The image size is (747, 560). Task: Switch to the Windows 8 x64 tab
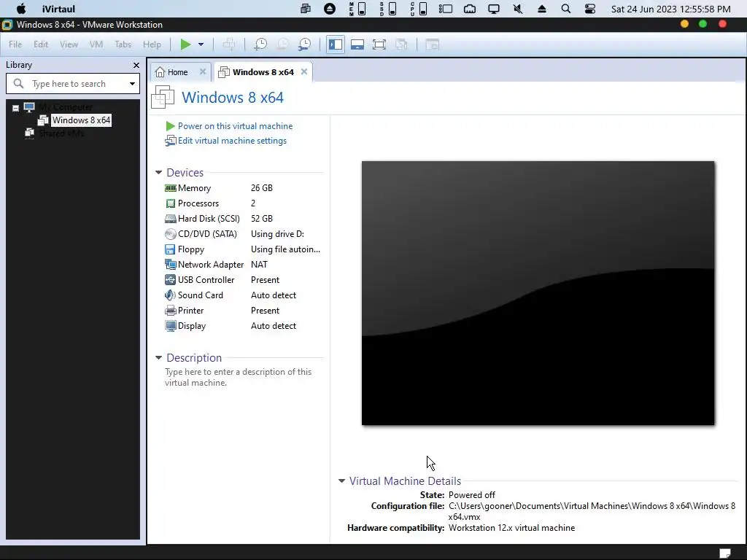tap(263, 72)
